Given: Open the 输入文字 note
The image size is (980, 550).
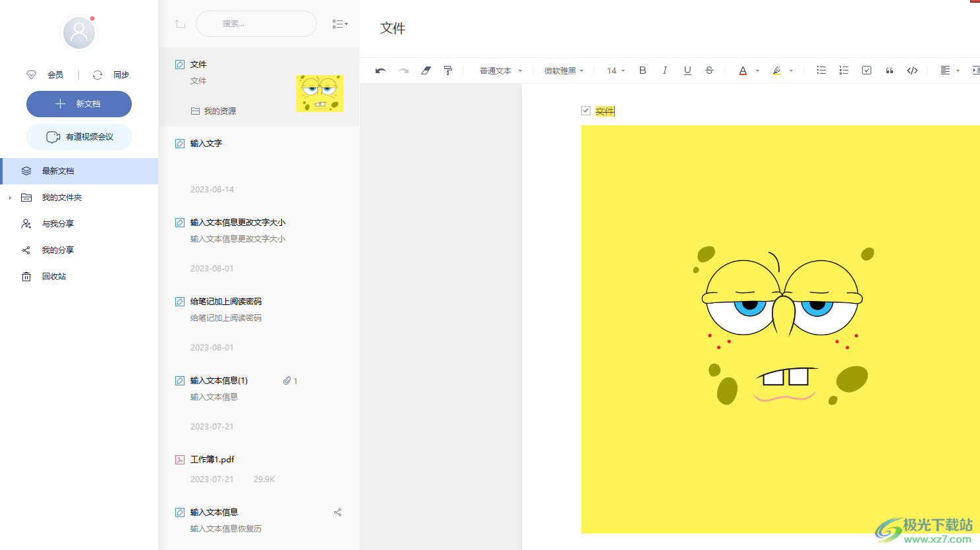Looking at the screenshot, I should point(259,166).
